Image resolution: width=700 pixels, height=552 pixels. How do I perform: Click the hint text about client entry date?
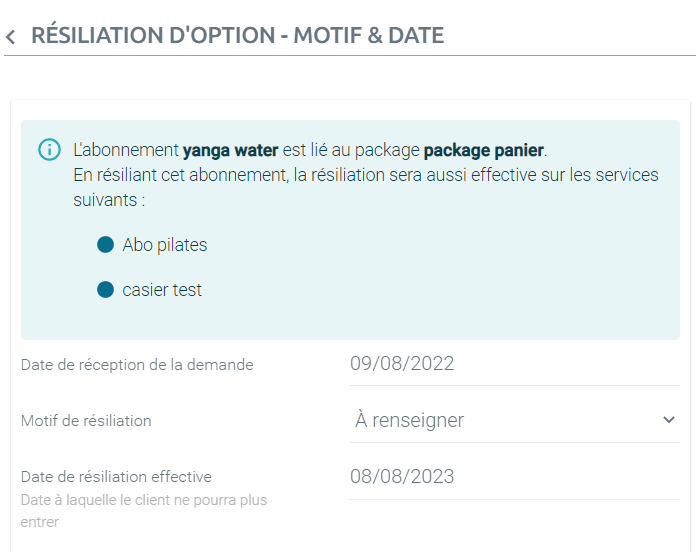[144, 510]
